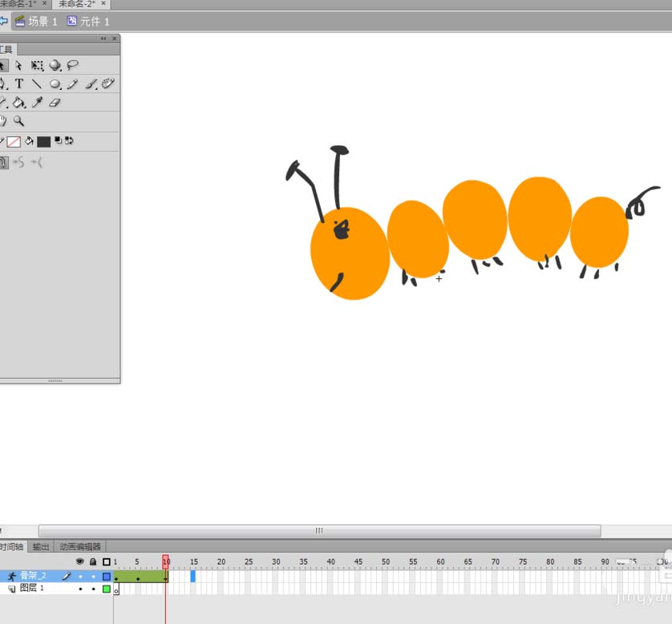This screenshot has width=672, height=624.
Task: Pick the Line tool
Action: tap(37, 84)
